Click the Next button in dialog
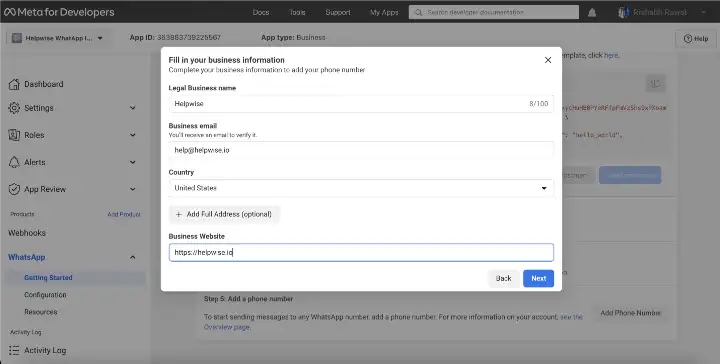 click(x=539, y=278)
